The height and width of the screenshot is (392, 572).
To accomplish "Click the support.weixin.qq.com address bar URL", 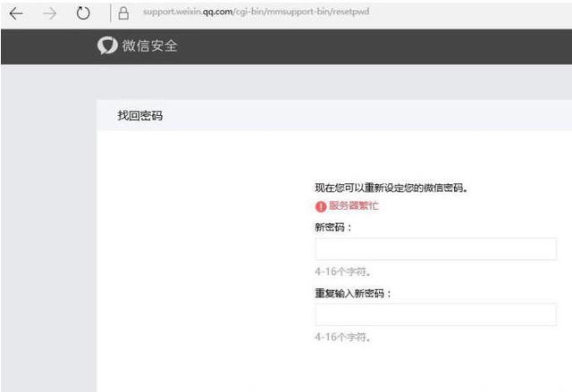I will tap(257, 12).
